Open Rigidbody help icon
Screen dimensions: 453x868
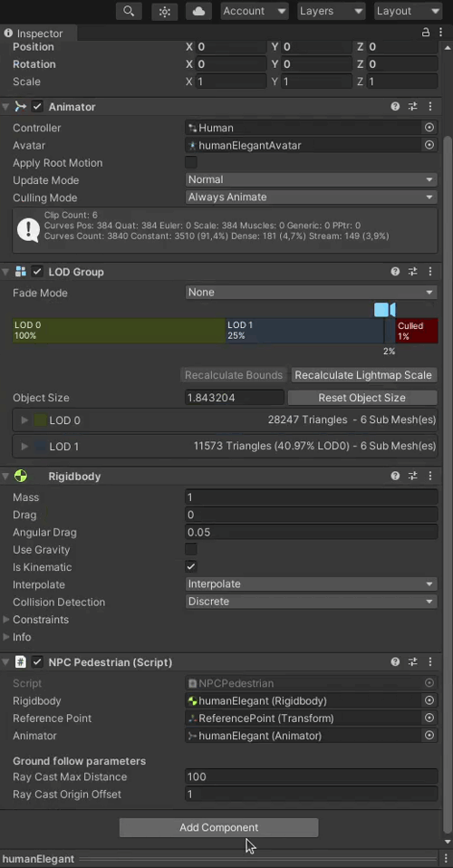[x=395, y=476]
